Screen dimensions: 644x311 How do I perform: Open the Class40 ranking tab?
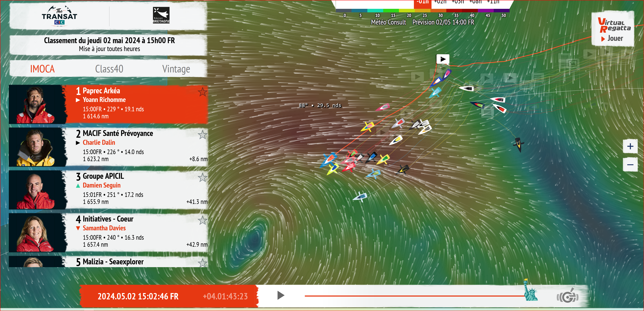[109, 69]
